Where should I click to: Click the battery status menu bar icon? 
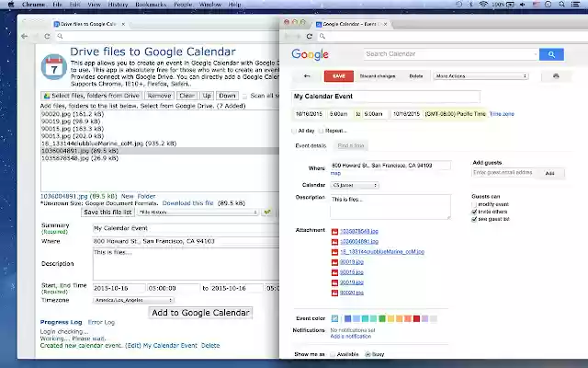510,5
